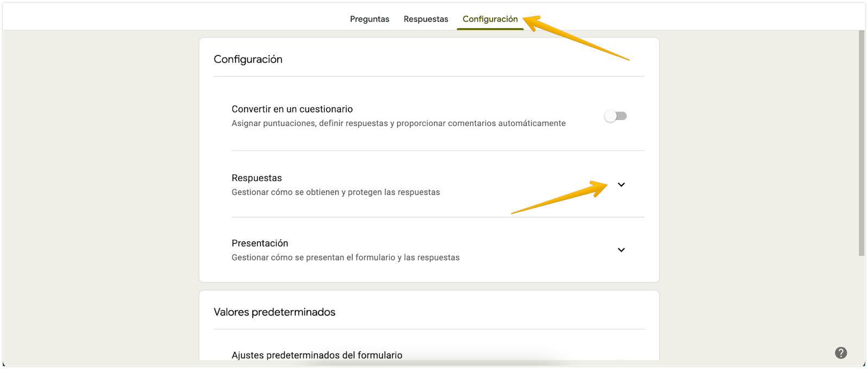The height and width of the screenshot is (369, 868).
Task: Open the Preguntas tab
Action: tap(369, 19)
